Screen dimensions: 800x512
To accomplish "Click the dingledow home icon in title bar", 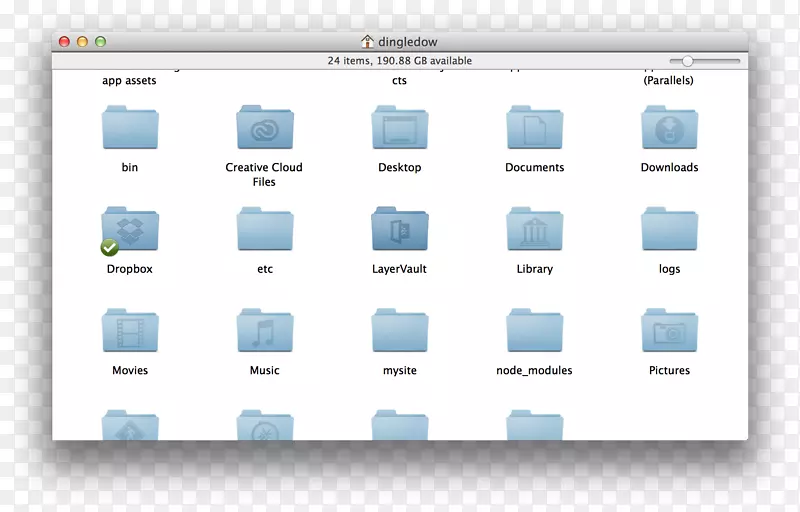I will pyautogui.click(x=368, y=42).
